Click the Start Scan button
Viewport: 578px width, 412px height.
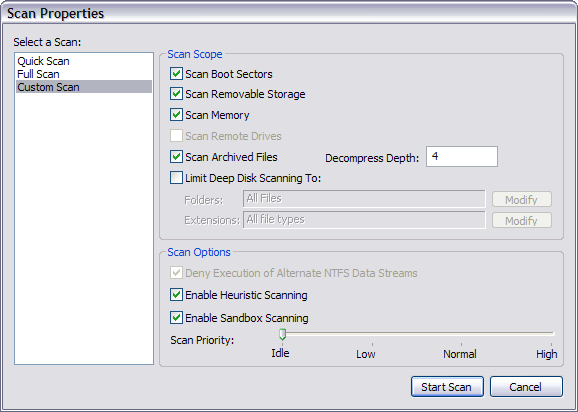coord(447,387)
